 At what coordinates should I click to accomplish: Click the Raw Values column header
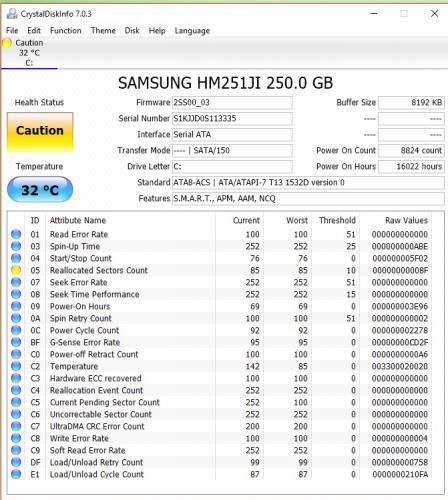[406, 220]
